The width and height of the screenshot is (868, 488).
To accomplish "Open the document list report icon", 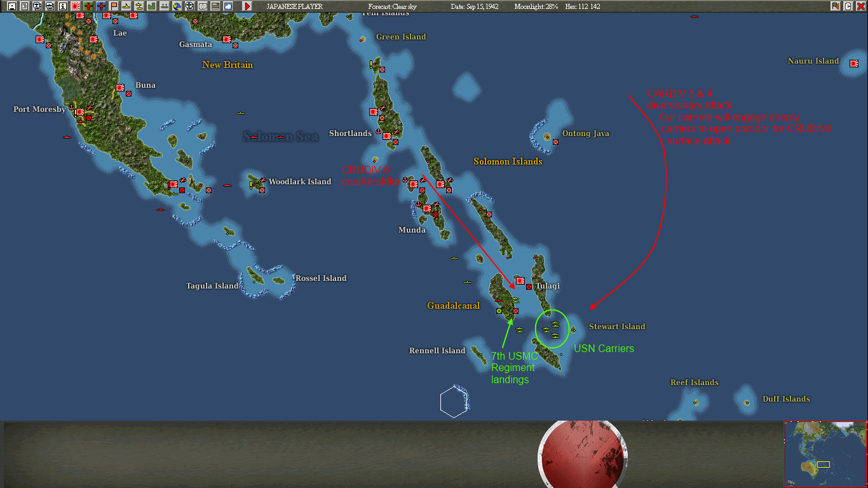I will pos(24,6).
